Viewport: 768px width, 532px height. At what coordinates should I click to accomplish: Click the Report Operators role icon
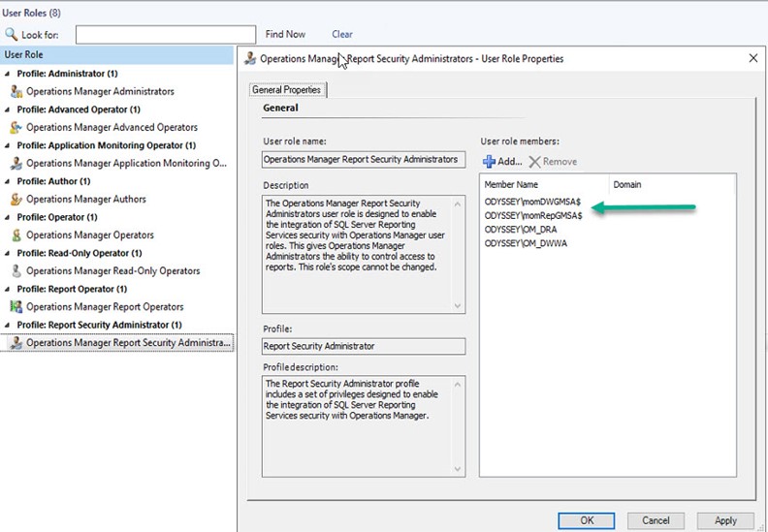16,307
